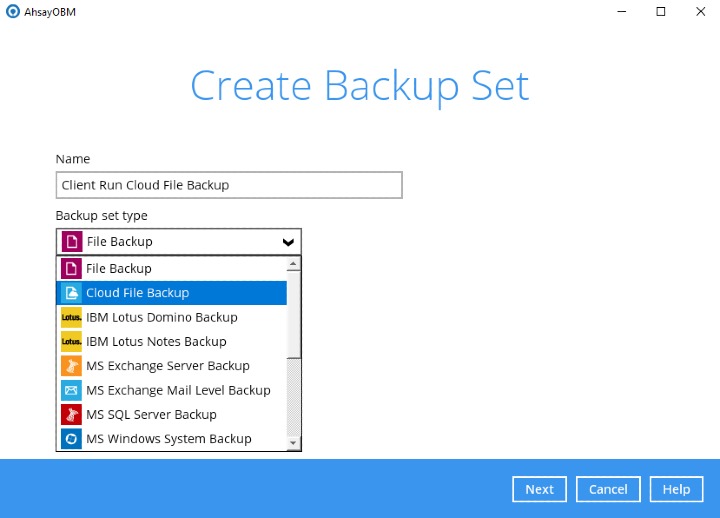
Task: Choose Cloud File Backup from the list
Action: [x=138, y=293]
